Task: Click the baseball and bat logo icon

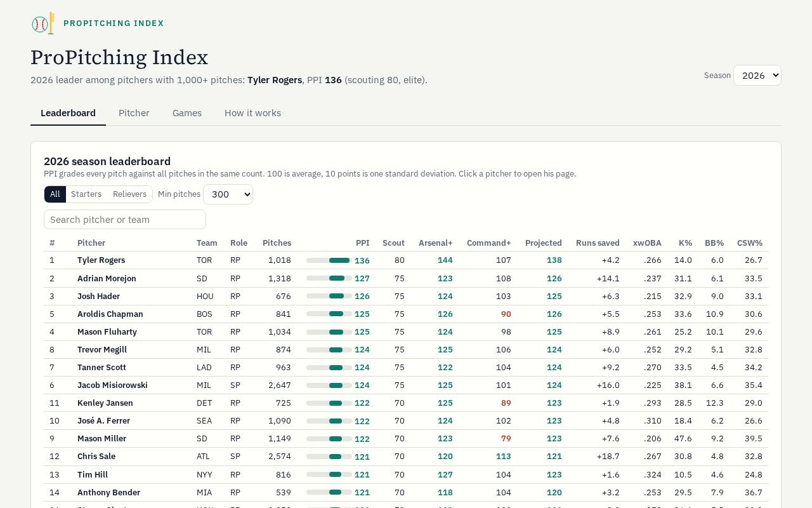Action: tap(43, 23)
